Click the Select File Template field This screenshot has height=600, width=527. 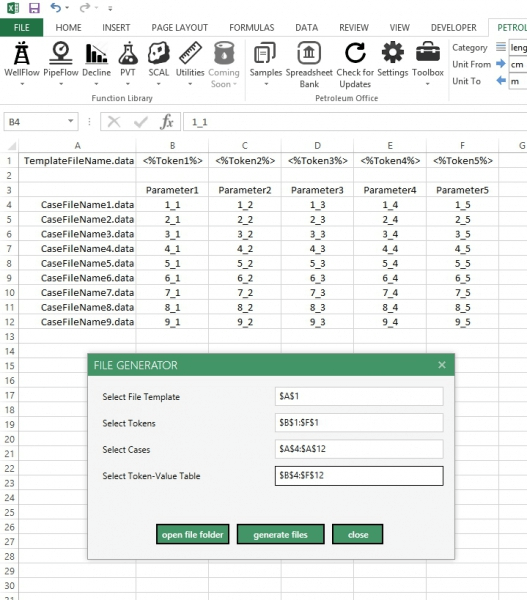359,396
